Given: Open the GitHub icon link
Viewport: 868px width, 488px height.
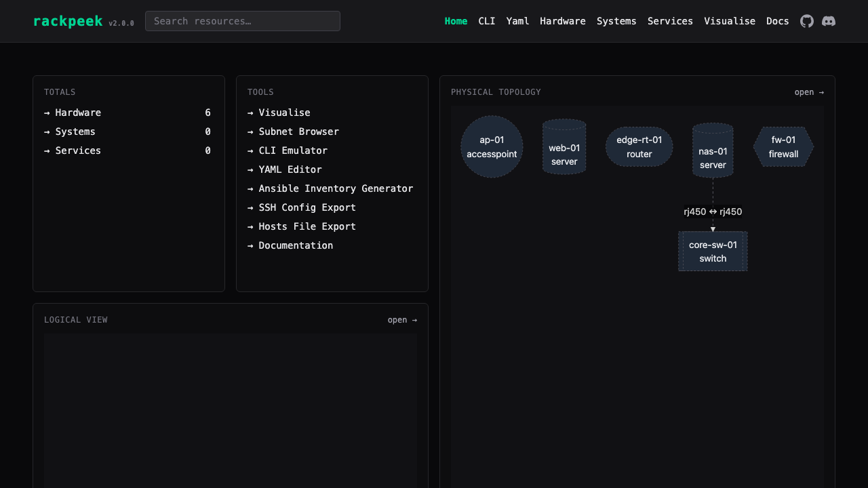Looking at the screenshot, I should [x=807, y=21].
